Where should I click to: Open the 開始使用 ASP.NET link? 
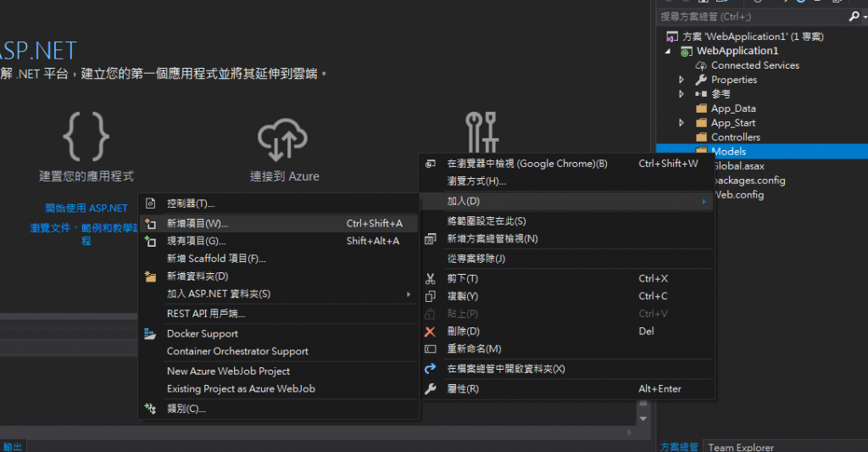pos(86,209)
